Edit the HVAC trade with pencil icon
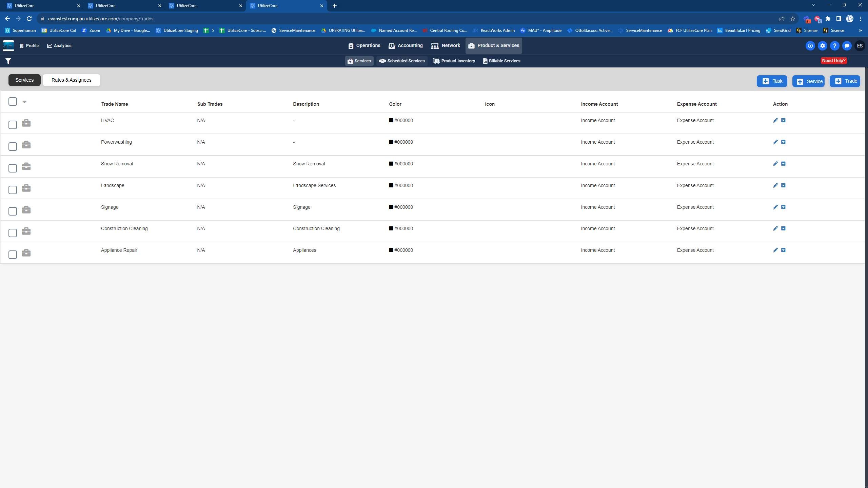The image size is (868, 488). pos(775,120)
